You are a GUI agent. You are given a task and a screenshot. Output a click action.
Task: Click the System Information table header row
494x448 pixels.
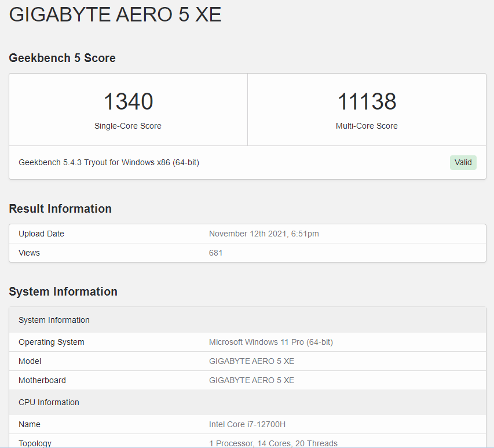point(54,320)
